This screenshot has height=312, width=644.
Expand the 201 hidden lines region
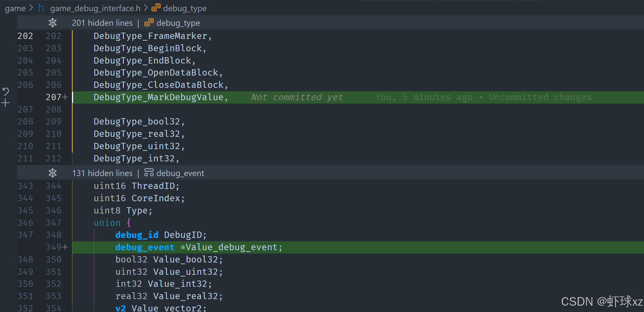click(52, 23)
